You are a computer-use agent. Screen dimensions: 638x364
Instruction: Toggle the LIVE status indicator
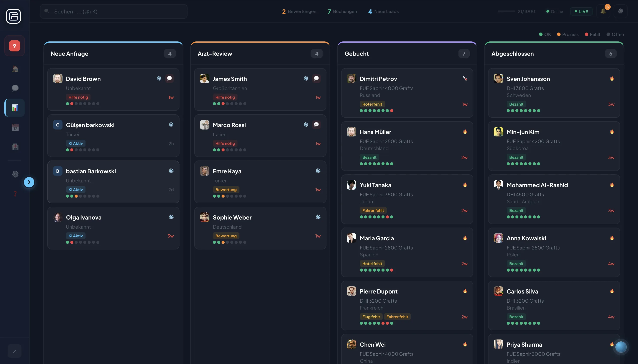[x=581, y=11]
